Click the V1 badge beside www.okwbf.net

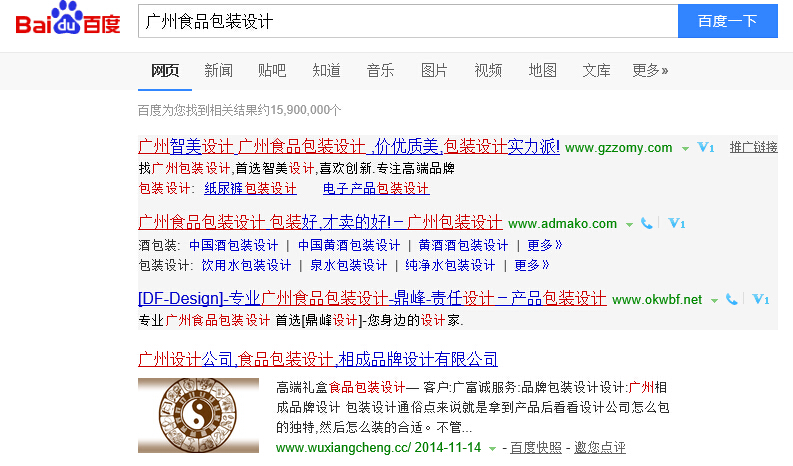point(760,299)
